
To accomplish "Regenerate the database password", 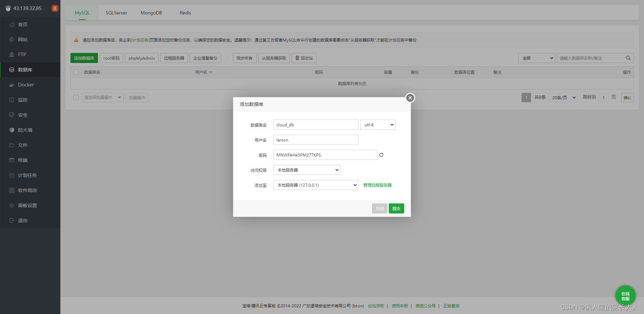I will point(381,154).
